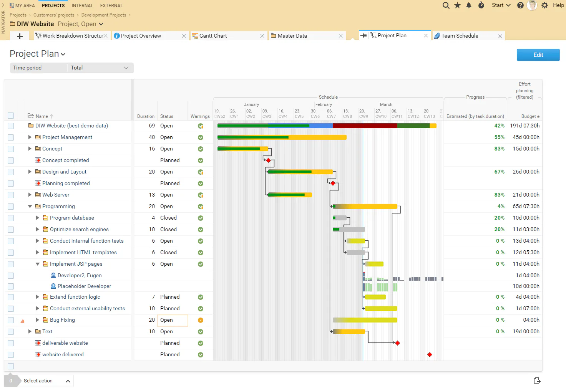This screenshot has height=392, width=566.
Task: Click the blue Edit button
Action: 538,55
